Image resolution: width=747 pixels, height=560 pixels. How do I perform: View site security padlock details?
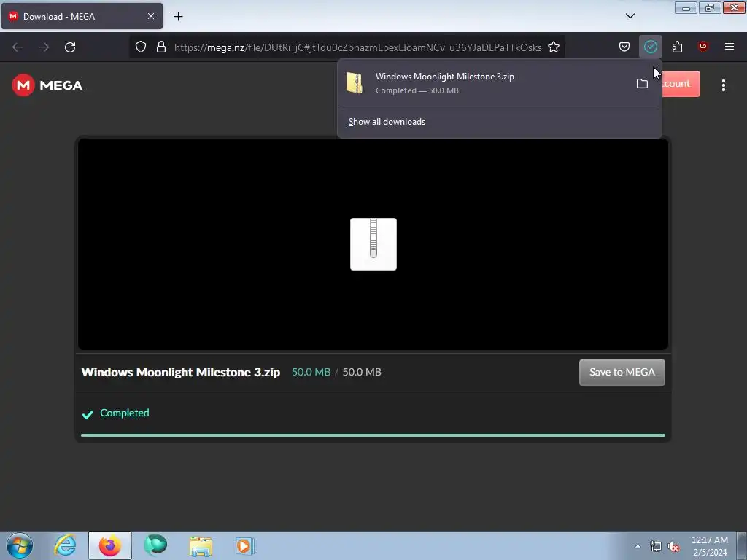pyautogui.click(x=161, y=47)
